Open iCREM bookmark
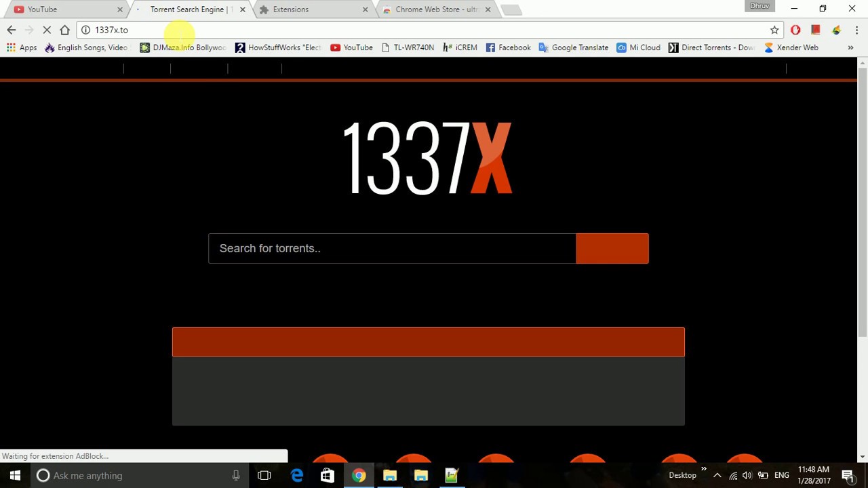 point(460,47)
